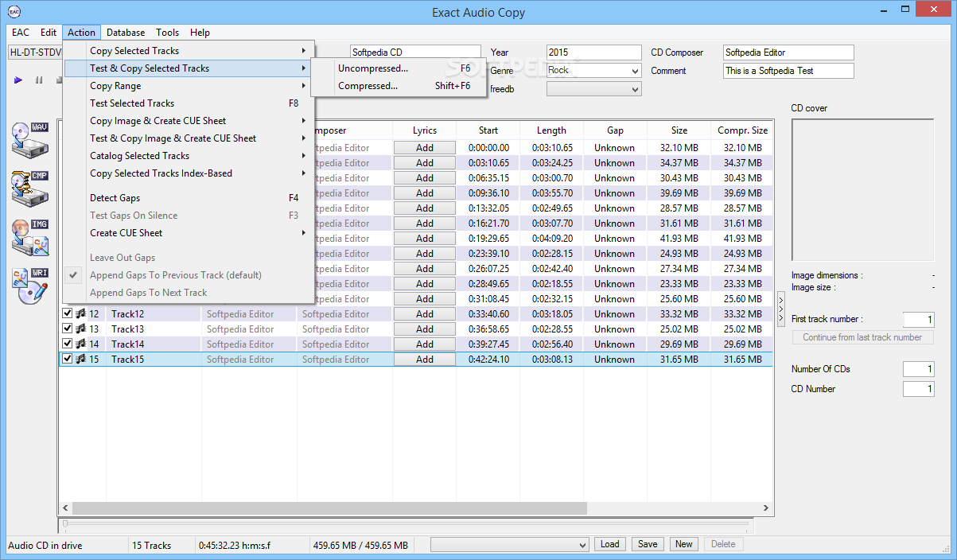Click the New button
The image size is (957, 560).
pos(683,544)
